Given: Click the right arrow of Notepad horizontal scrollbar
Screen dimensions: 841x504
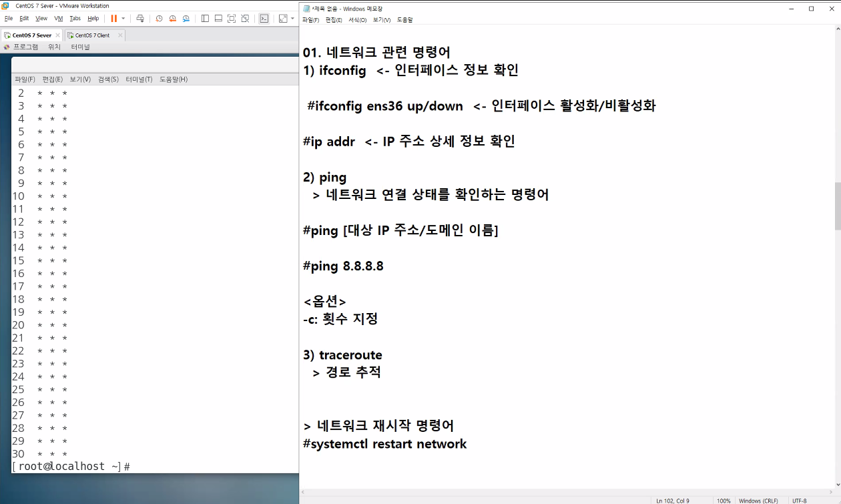Looking at the screenshot, I should pos(830,492).
